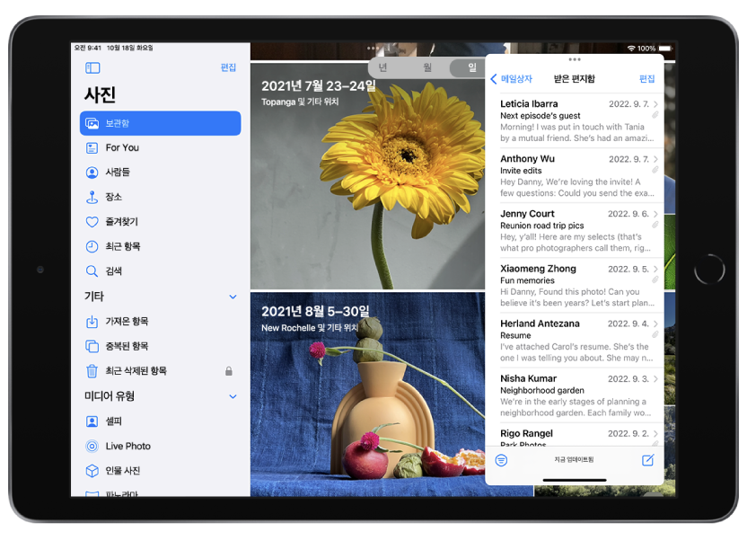Click the Wi-Fi status icon
Image resolution: width=756 pixels, height=541 pixels.
(x=631, y=49)
